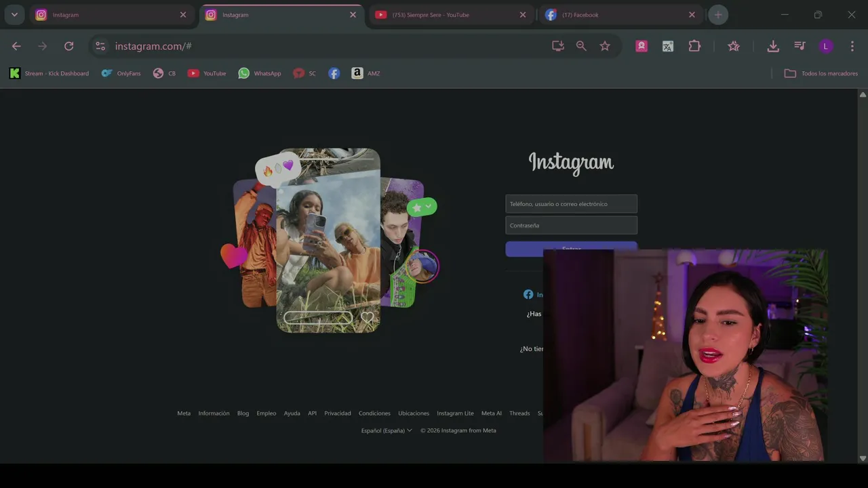868x488 pixels.
Task: Close the Facebook tab
Action: click(692, 15)
